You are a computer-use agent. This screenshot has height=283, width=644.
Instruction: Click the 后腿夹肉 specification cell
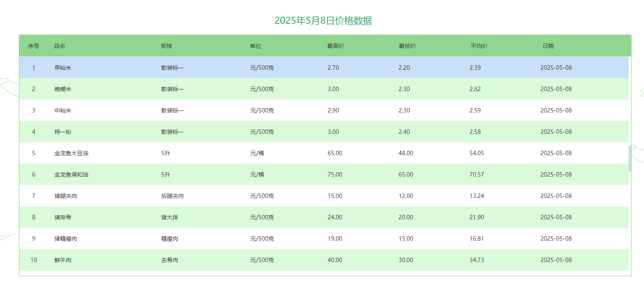(x=172, y=196)
